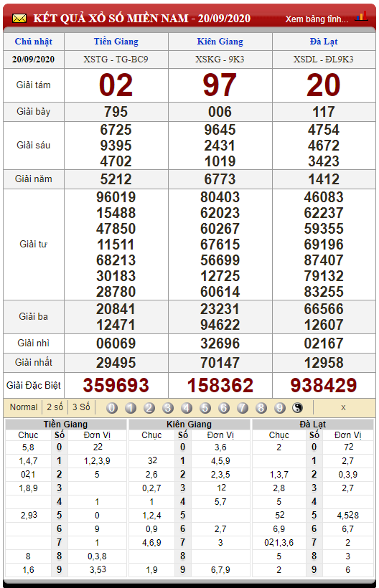Viewport: 379px width, 588px height.
Task: Click the Tiền Giang loto table header
Action: [x=65, y=424]
